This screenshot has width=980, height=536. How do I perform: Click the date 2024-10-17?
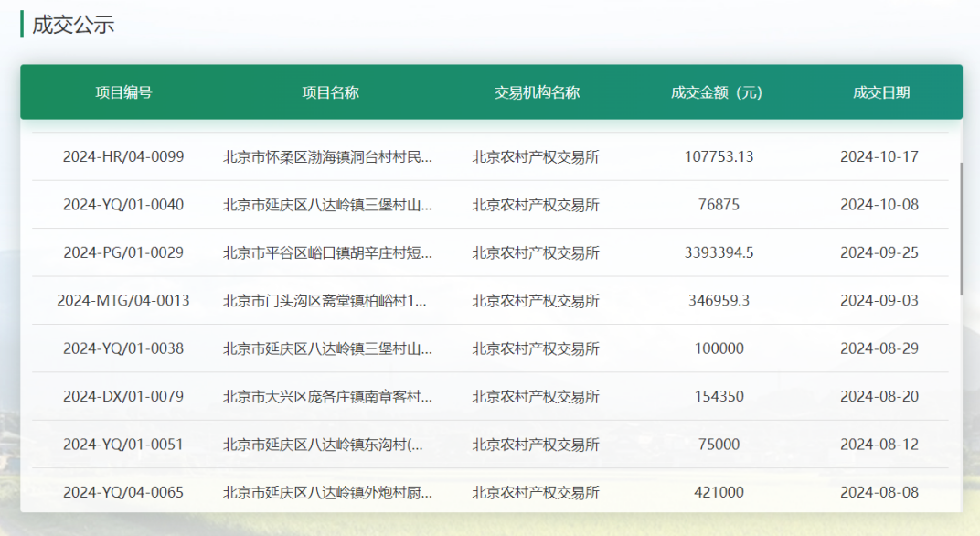(880, 155)
